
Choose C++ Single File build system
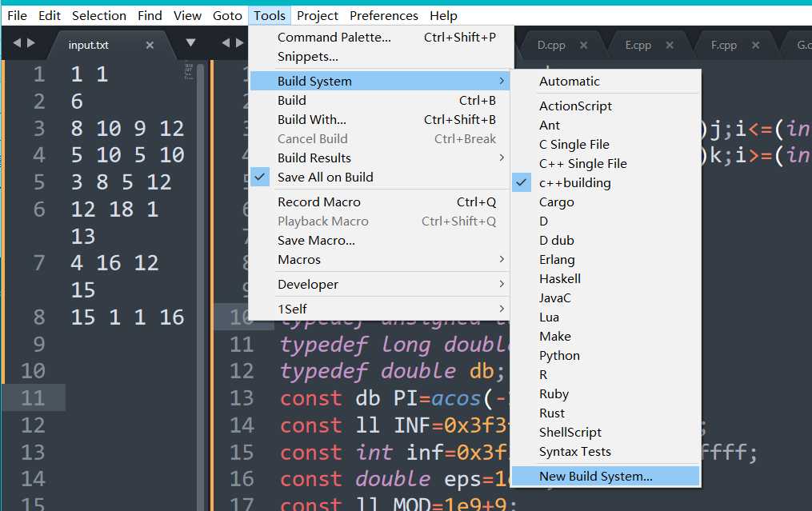point(606,164)
